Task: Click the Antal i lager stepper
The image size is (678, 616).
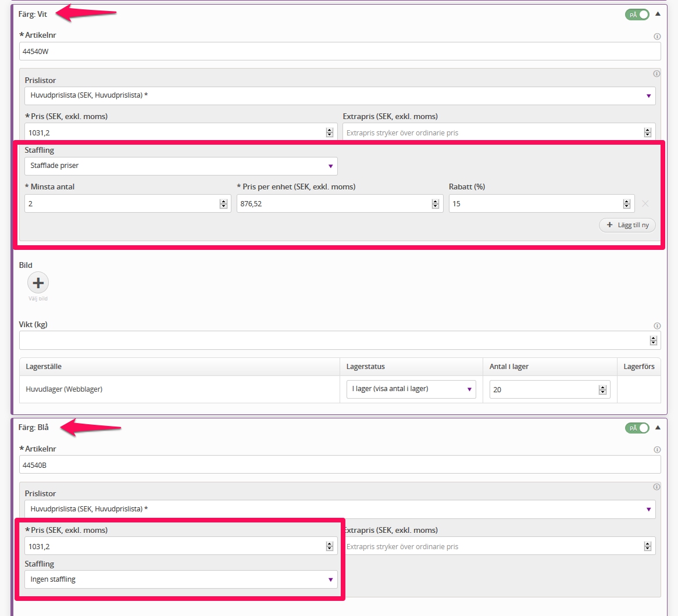Action: 602,390
